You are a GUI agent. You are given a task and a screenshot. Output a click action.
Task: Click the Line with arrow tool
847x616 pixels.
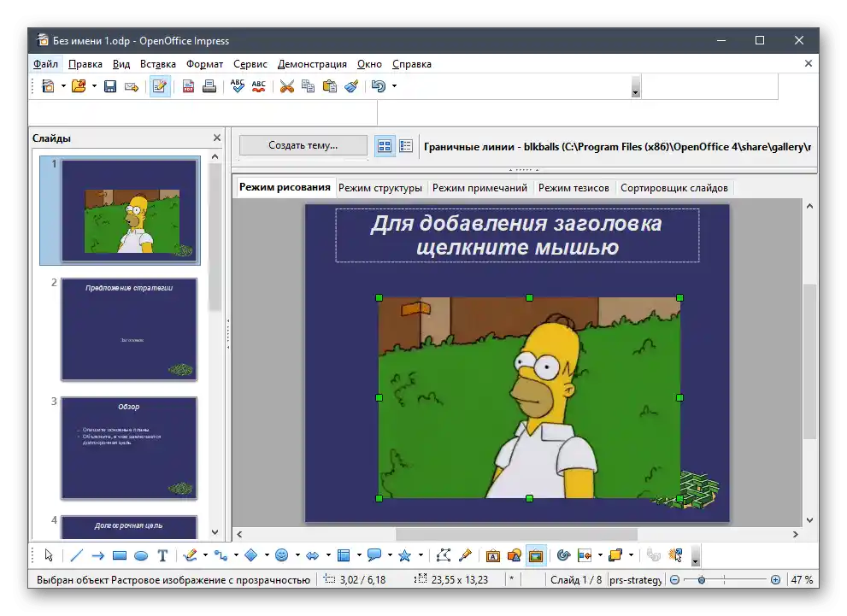click(97, 555)
